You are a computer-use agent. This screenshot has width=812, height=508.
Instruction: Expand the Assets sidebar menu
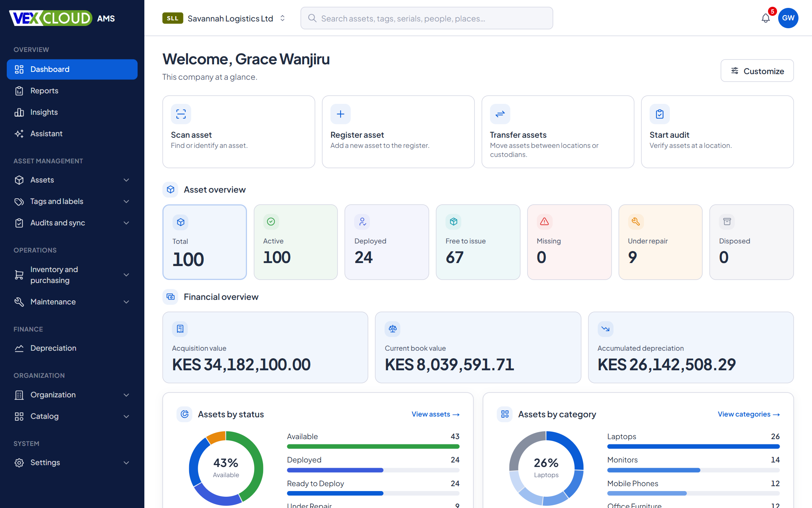point(72,180)
